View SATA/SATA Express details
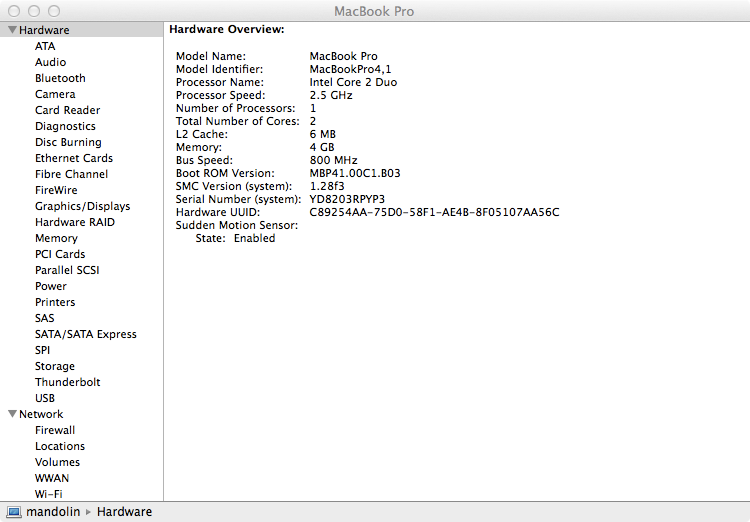The width and height of the screenshot is (750, 522). click(x=86, y=334)
